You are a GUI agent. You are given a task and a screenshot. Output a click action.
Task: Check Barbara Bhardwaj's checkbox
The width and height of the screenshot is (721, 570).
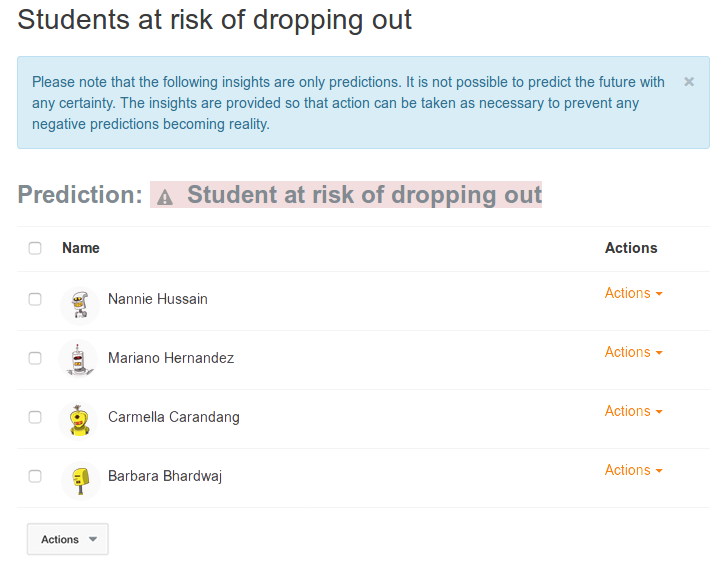point(35,476)
